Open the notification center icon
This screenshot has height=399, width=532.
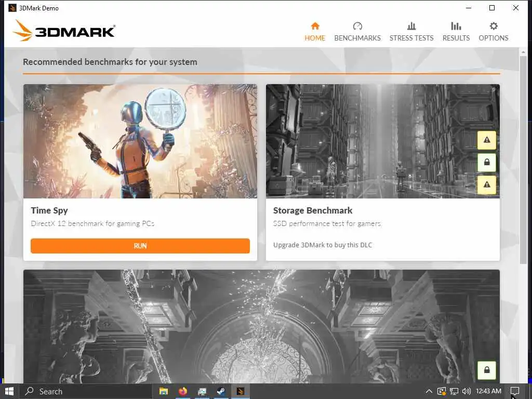coord(515,392)
